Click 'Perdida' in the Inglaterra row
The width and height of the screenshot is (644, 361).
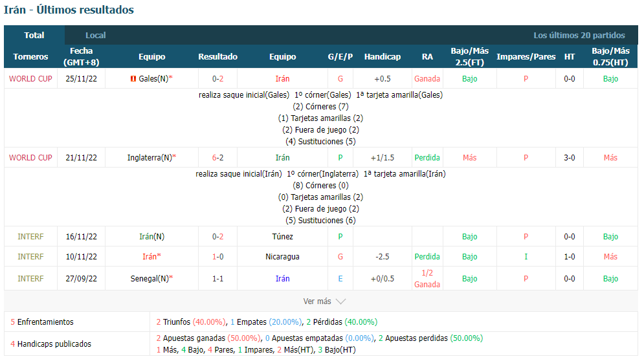tap(427, 158)
